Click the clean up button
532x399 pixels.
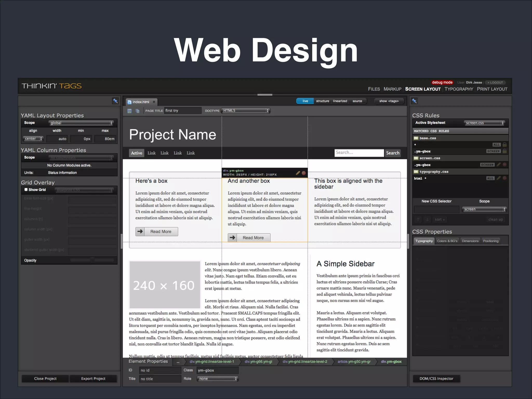(495, 220)
